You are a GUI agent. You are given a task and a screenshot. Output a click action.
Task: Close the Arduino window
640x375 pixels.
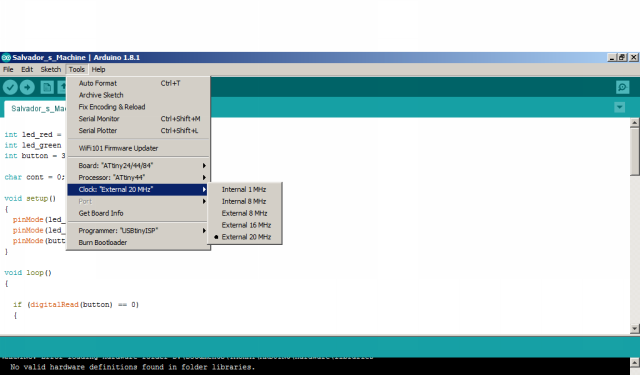[x=633, y=58]
